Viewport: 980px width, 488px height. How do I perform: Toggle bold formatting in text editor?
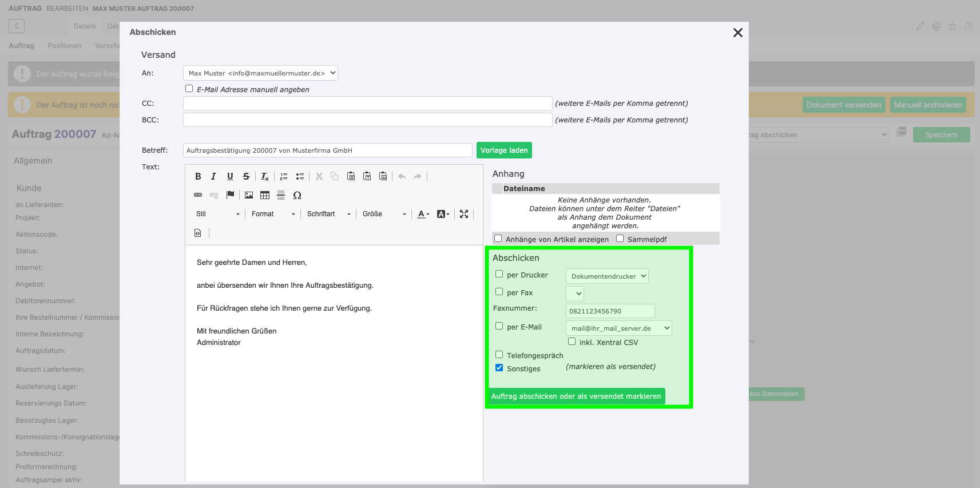pyautogui.click(x=198, y=176)
